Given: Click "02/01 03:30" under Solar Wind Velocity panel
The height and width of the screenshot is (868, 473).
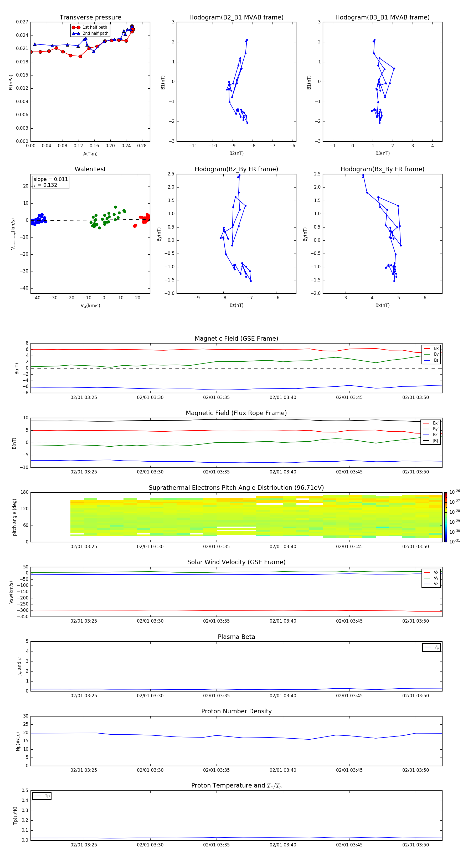Looking at the screenshot, I should pos(150,621).
